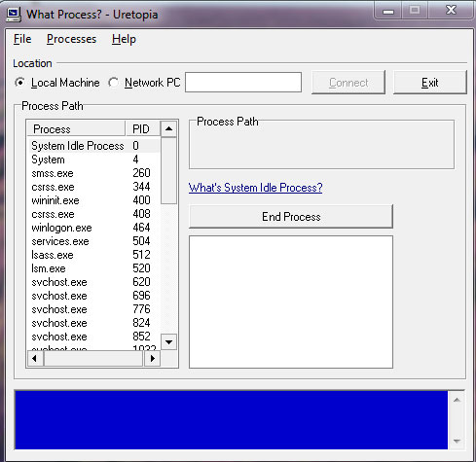Minimize the What Process window

click(388, 11)
